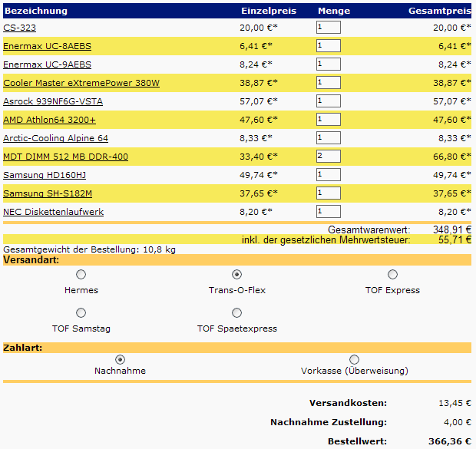This screenshot has width=476, height=449.
Task: Open Cooler Master eXtremePower 380W link
Action: click(81, 83)
